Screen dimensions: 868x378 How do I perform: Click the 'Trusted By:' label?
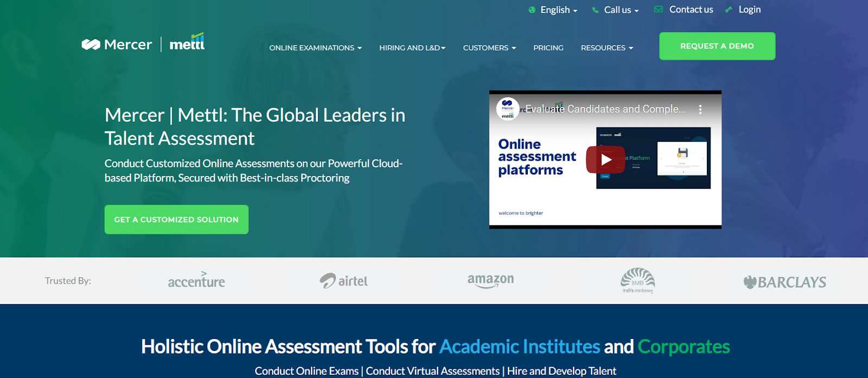coord(68,281)
